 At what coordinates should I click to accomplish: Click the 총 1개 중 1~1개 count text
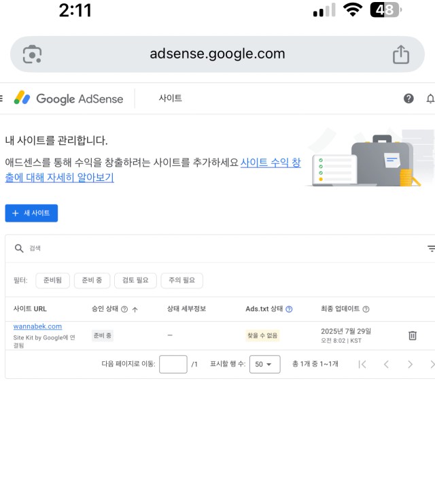point(315,364)
